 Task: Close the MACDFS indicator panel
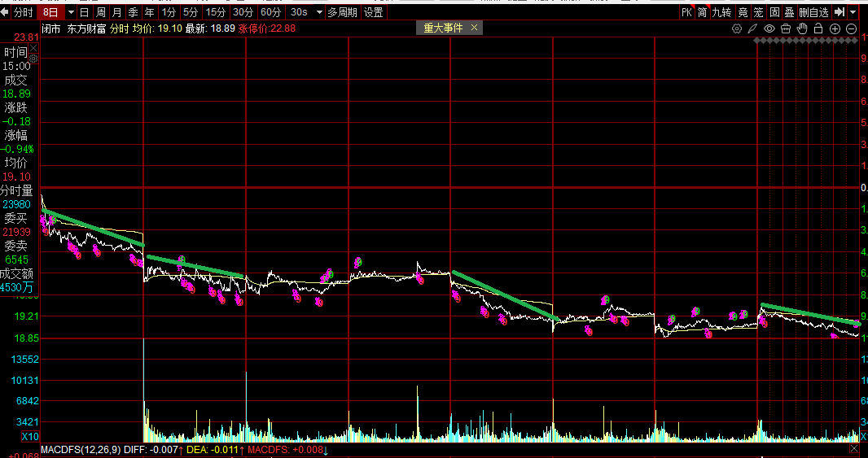click(x=853, y=449)
